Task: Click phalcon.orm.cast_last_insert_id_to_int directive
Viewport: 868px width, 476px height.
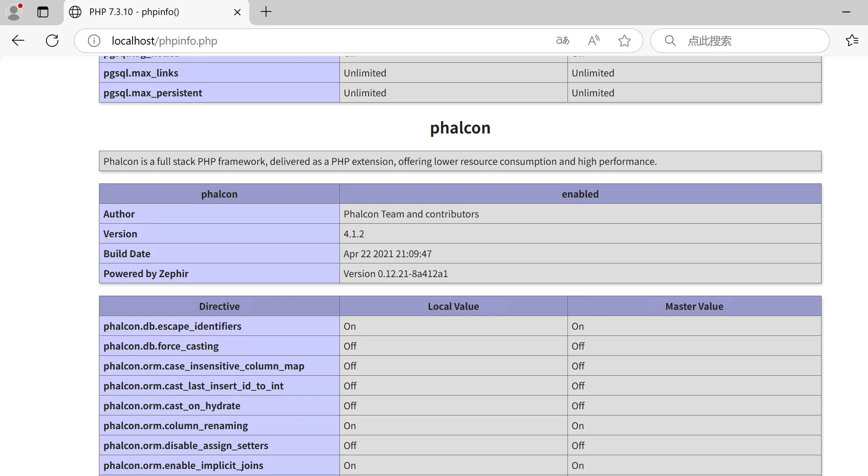Action: (x=193, y=386)
